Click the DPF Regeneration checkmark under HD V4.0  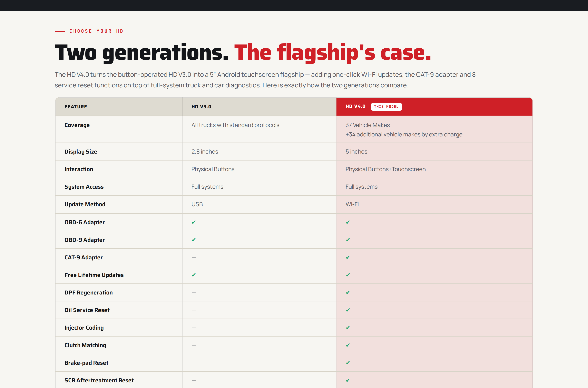(x=348, y=292)
